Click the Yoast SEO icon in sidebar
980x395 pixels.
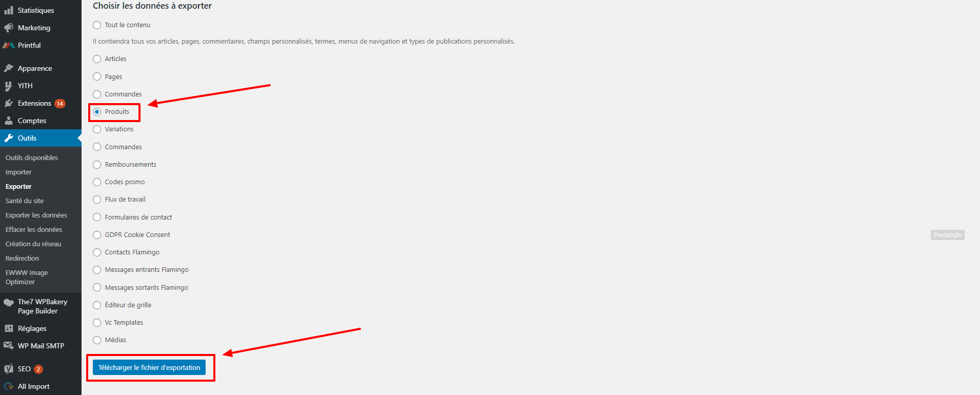coord(9,369)
